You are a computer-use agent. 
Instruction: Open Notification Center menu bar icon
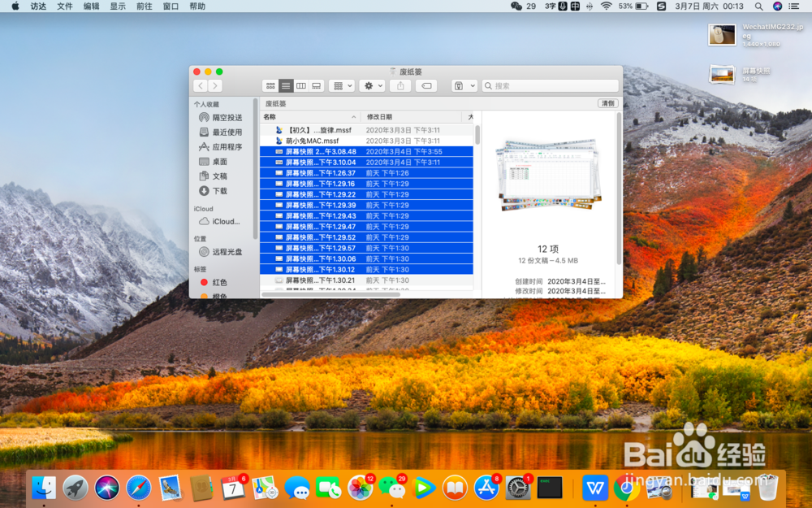tap(794, 7)
